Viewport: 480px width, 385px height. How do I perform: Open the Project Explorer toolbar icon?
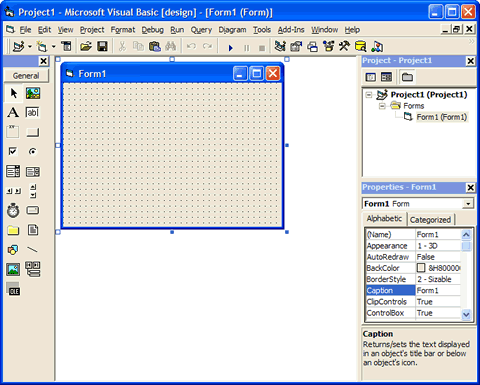(x=280, y=46)
